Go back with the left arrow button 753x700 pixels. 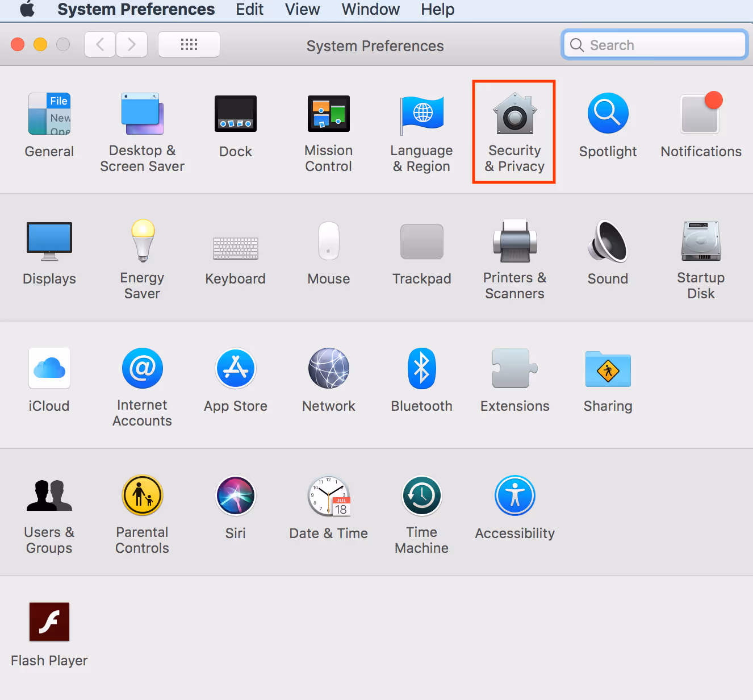tap(100, 44)
